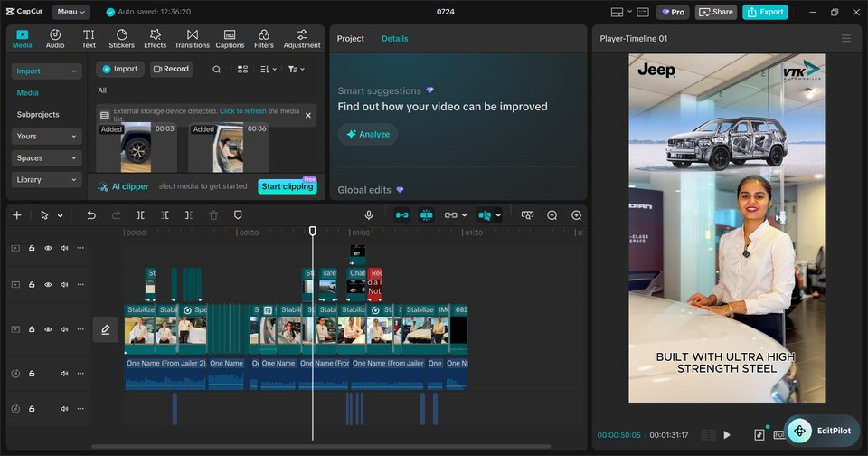Screen dimensions: 868x456
Task: Mute the One Name audio track
Action: coord(64,374)
